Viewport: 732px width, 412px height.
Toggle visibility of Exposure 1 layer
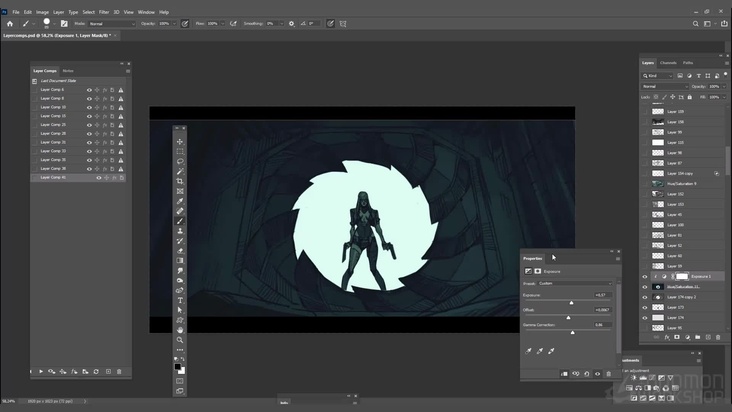[x=645, y=277]
